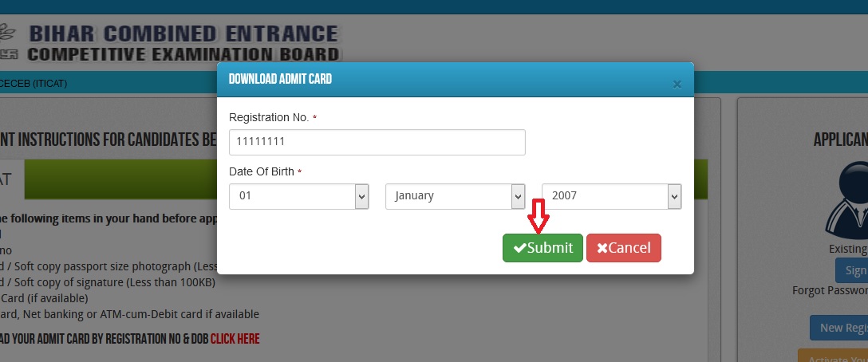Viewport: 868px width, 362px height.
Task: Click the board emblem logo in header
Action: click(x=8, y=41)
